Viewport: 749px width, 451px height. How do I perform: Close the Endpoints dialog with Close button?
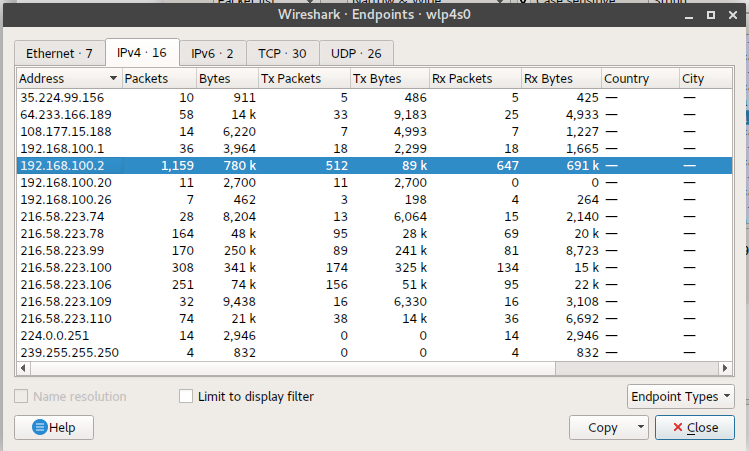coord(694,428)
